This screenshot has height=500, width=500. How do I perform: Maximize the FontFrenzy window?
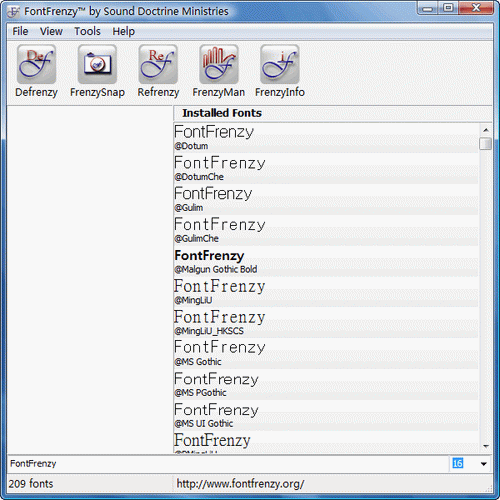[x=448, y=8]
